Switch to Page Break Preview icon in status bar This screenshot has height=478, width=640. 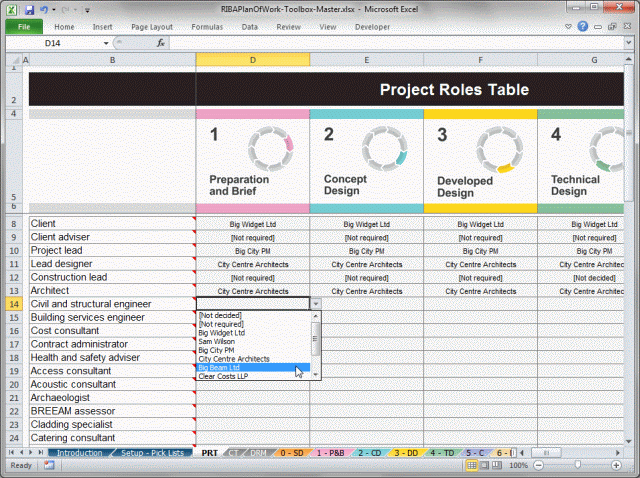tap(497, 465)
